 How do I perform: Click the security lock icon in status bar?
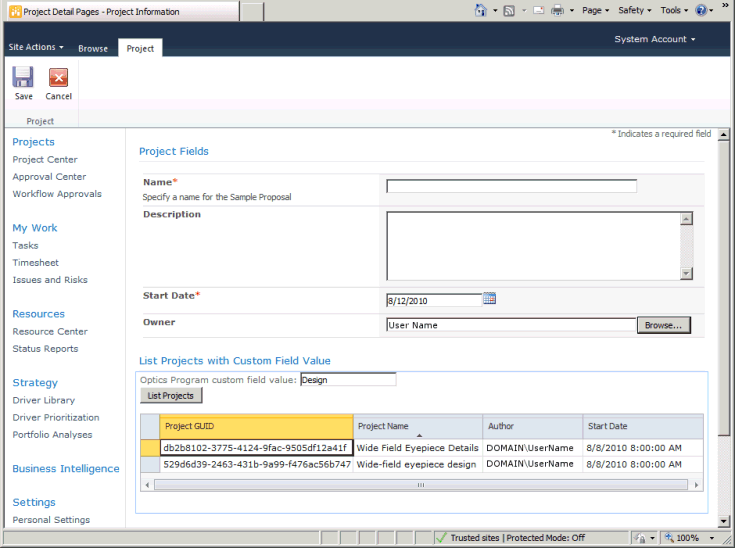pyautogui.click(x=640, y=538)
